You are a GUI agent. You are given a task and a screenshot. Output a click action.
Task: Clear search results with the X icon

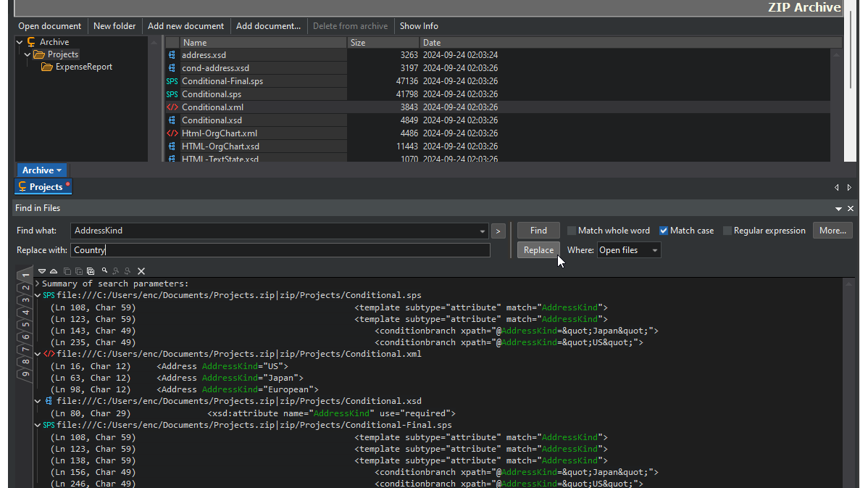141,270
